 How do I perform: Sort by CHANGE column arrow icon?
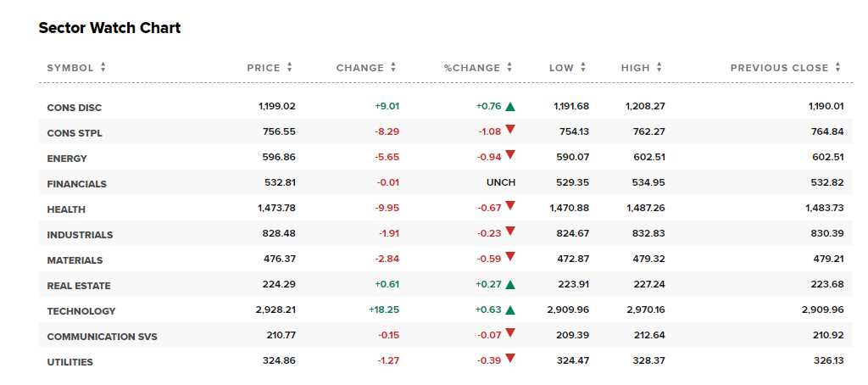pyautogui.click(x=393, y=67)
